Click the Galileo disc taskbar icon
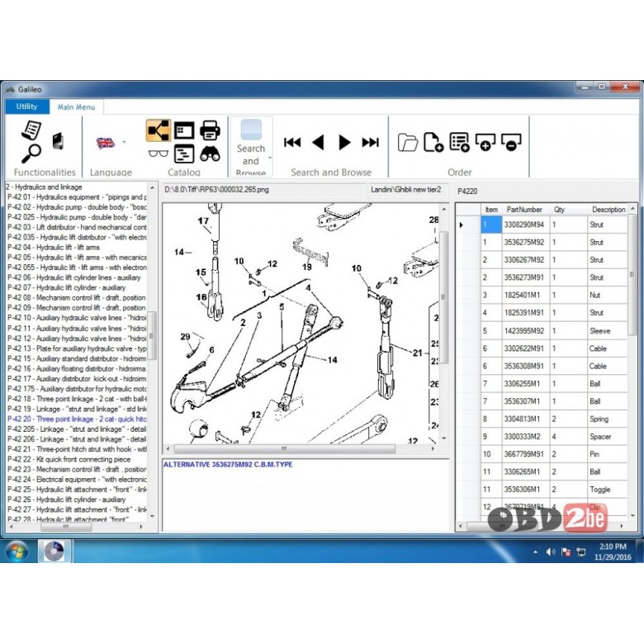This screenshot has height=644, width=644. point(54,552)
